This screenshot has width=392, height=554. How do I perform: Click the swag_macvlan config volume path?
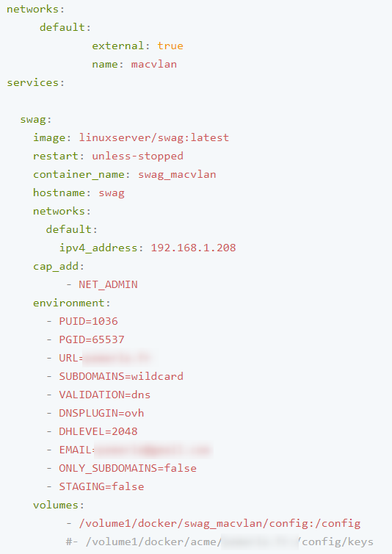[x=219, y=524]
